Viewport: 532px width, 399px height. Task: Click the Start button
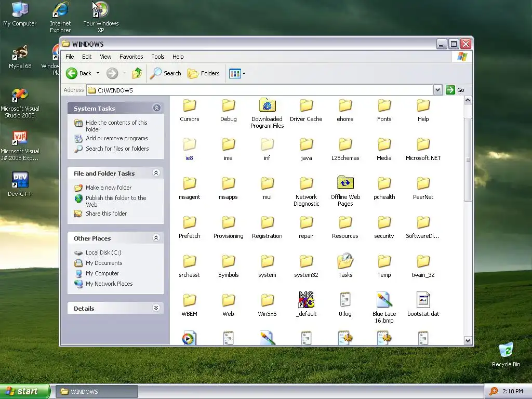pyautogui.click(x=24, y=392)
